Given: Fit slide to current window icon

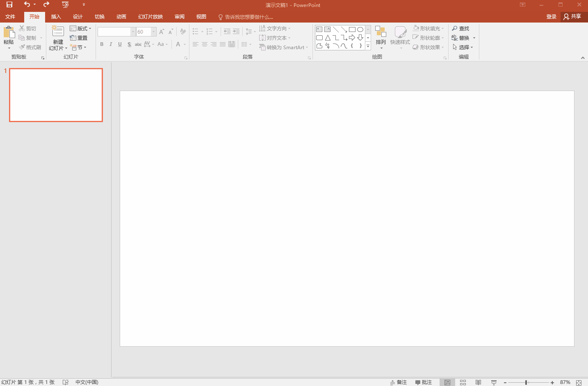Looking at the screenshot, I should [579, 382].
